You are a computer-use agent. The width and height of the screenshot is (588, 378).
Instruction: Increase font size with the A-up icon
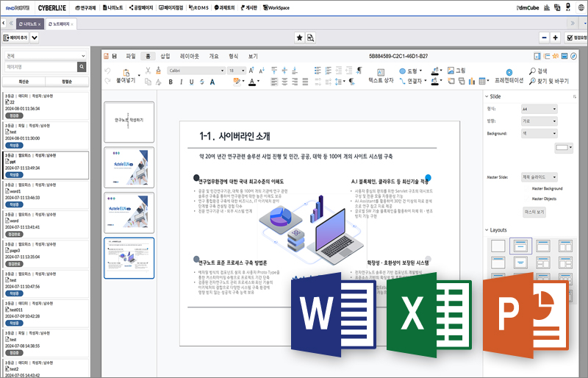click(251, 70)
